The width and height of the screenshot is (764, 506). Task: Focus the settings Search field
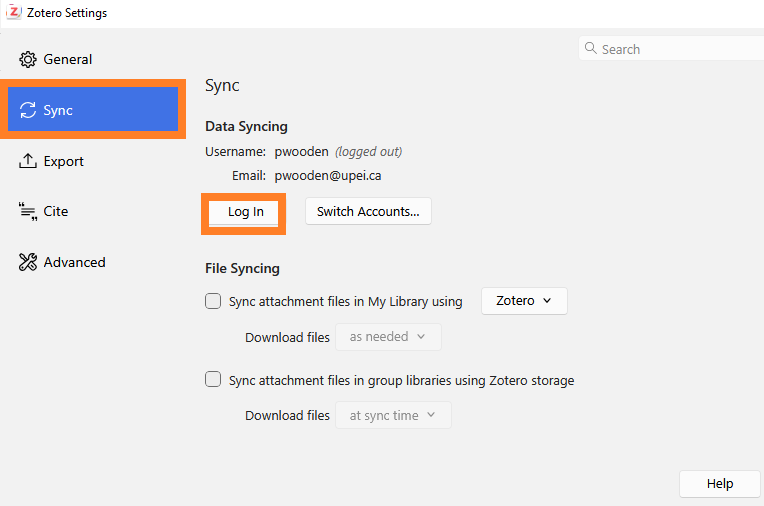point(675,49)
